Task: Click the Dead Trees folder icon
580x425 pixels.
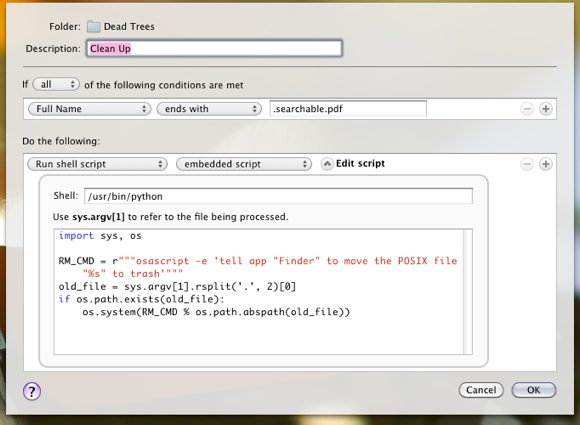Action: [93, 27]
